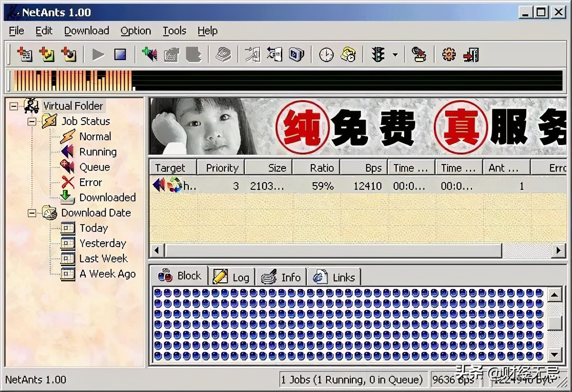Open the Download menu
572x392 pixels.
pyautogui.click(x=86, y=31)
